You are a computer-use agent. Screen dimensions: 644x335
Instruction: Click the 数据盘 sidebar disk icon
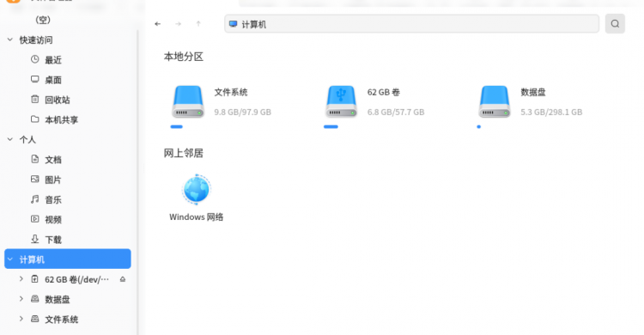[x=35, y=299]
